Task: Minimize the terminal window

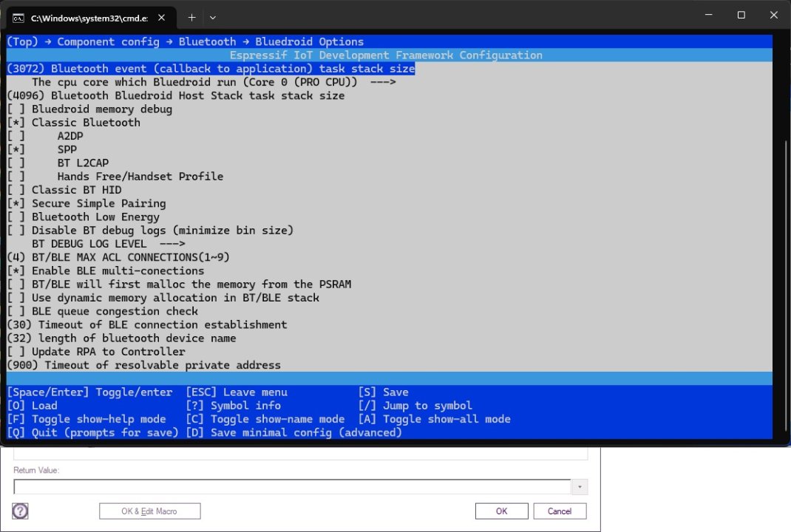Action: [708, 15]
